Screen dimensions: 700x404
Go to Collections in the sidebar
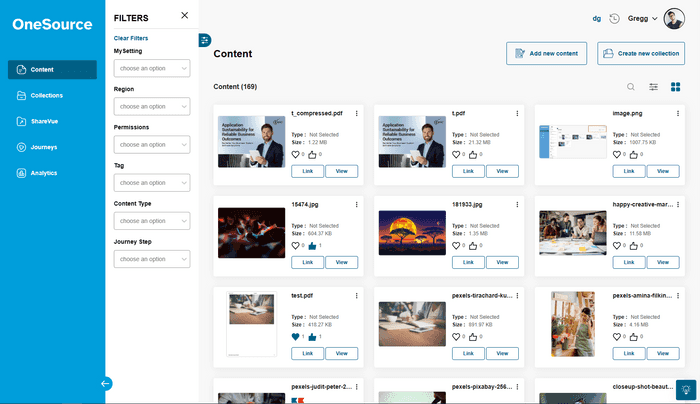point(46,96)
